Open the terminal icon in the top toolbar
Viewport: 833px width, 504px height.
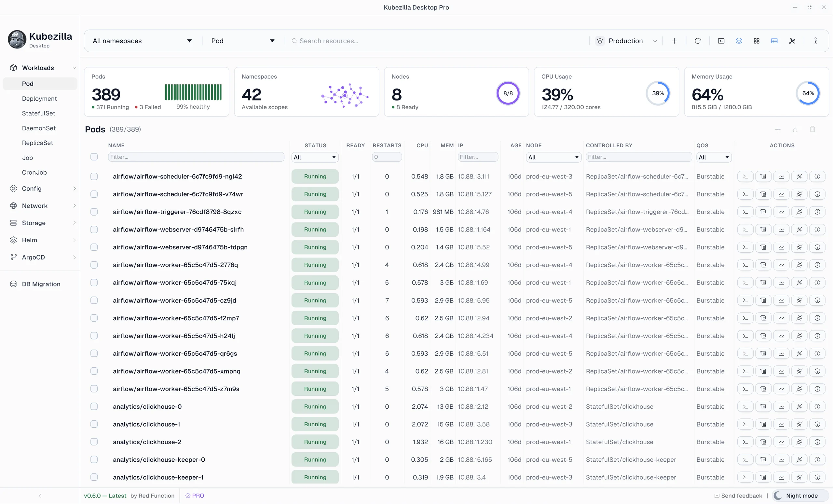click(x=721, y=41)
